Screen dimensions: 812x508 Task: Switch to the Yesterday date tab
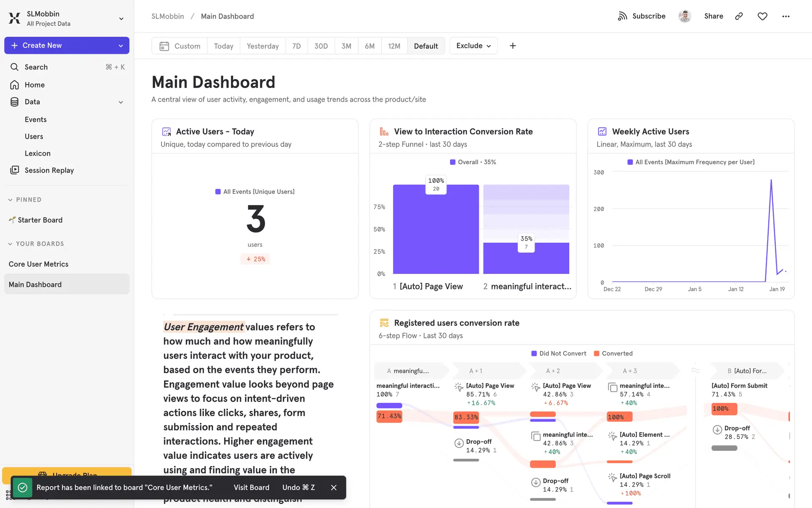263,46
